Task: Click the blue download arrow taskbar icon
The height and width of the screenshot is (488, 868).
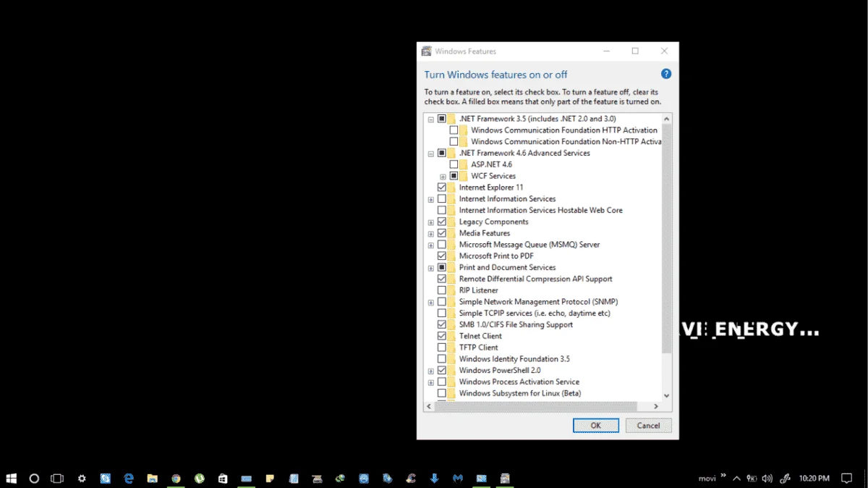Action: pyautogui.click(x=434, y=479)
